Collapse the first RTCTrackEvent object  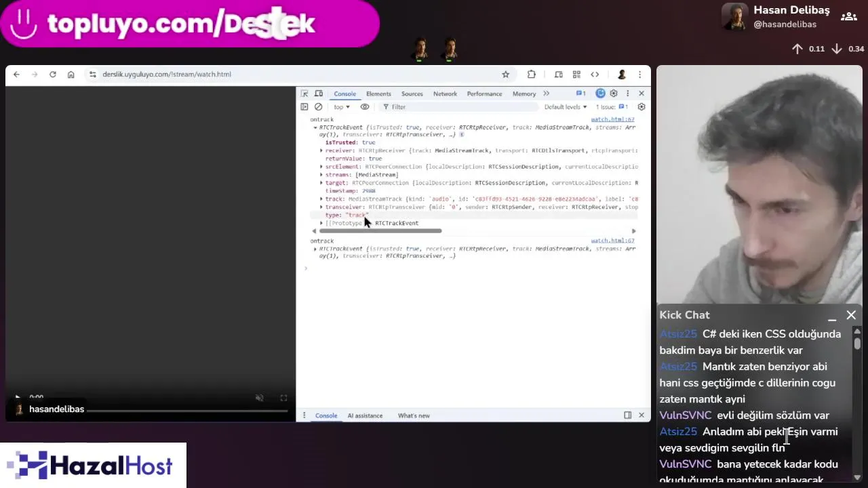[x=315, y=127]
